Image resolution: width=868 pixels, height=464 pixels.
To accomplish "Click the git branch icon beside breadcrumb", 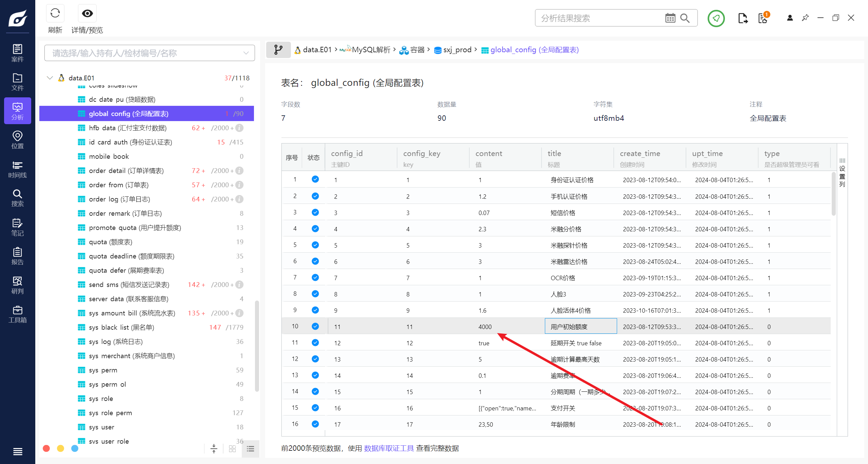I will tap(278, 50).
